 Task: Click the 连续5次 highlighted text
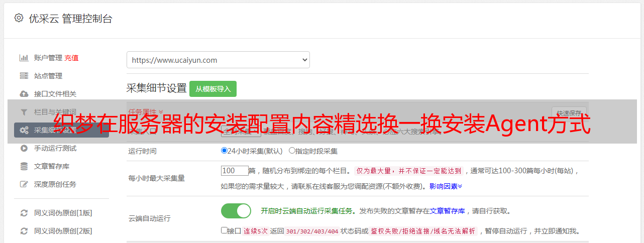coord(255,231)
